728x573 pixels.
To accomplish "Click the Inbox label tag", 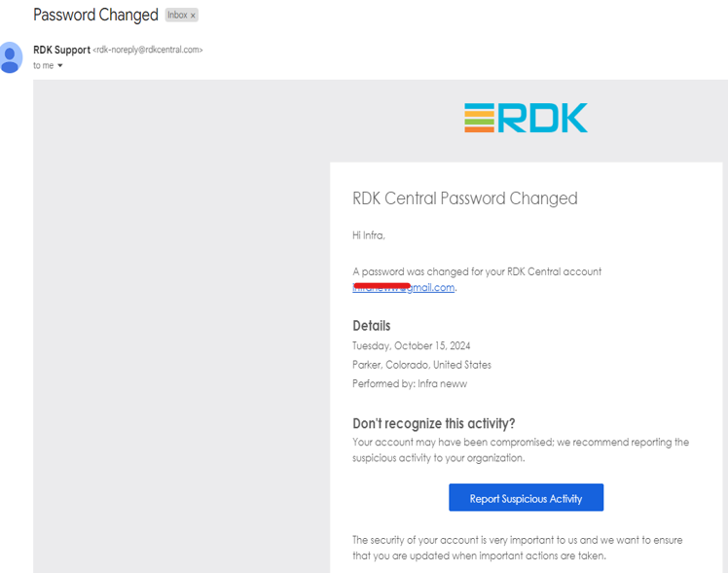I will click(177, 16).
